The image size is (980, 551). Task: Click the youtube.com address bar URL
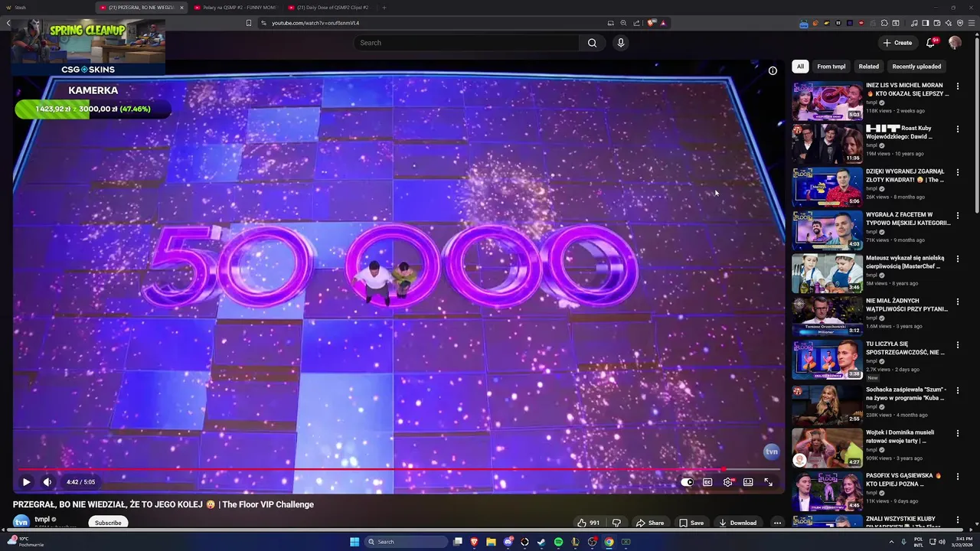[x=315, y=23]
